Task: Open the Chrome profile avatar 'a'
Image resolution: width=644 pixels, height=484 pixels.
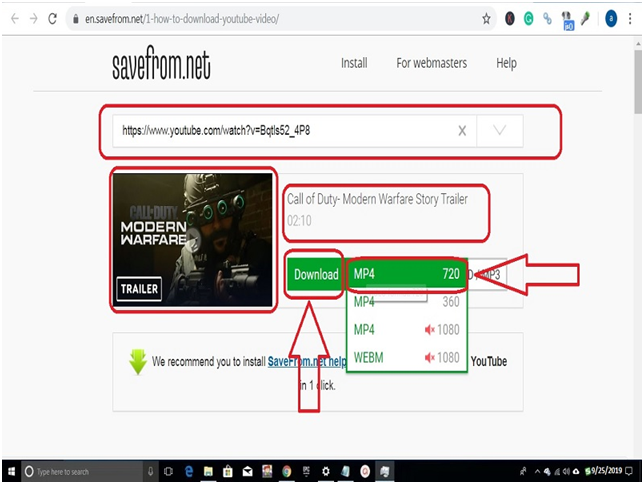Action: 611,18
